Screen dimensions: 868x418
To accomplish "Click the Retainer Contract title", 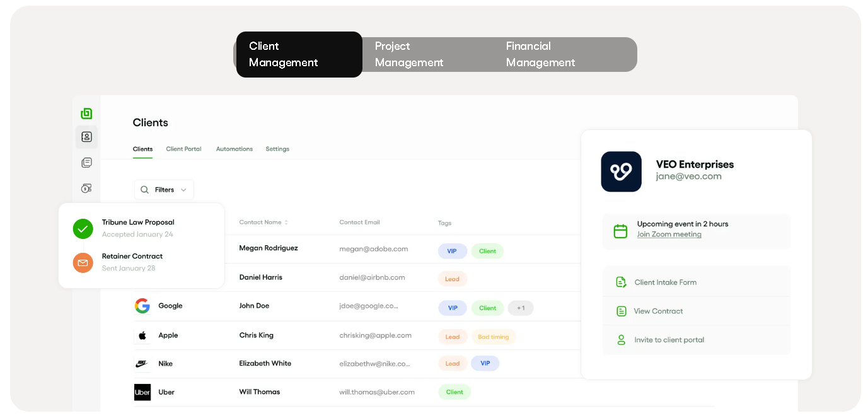I will [x=132, y=257].
